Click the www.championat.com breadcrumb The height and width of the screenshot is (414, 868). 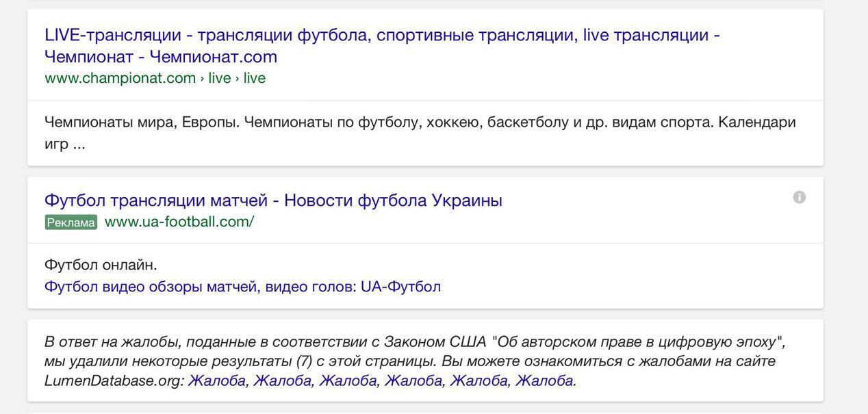119,77
